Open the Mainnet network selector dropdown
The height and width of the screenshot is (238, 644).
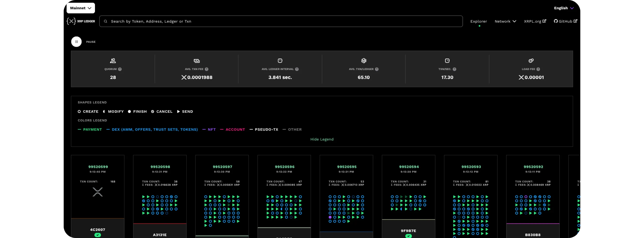80,8
